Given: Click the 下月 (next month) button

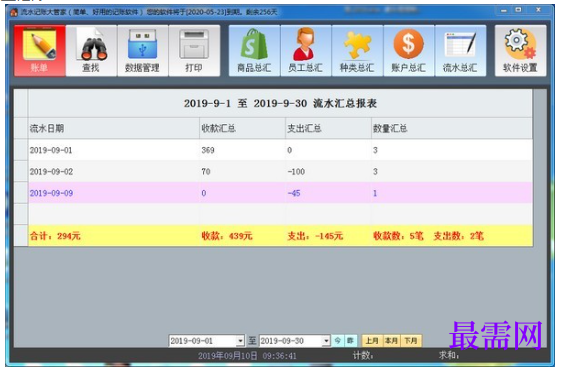Looking at the screenshot, I should click(x=411, y=341).
